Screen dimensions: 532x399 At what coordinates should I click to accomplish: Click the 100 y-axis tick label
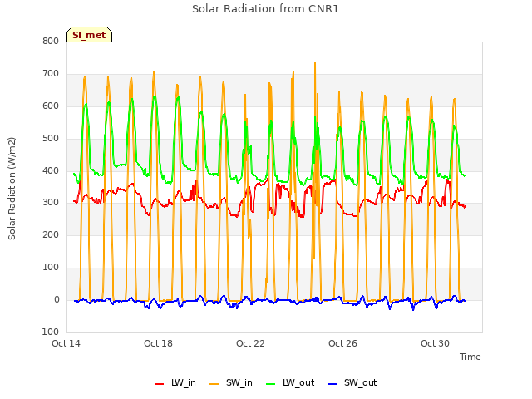pyautogui.click(x=51, y=267)
